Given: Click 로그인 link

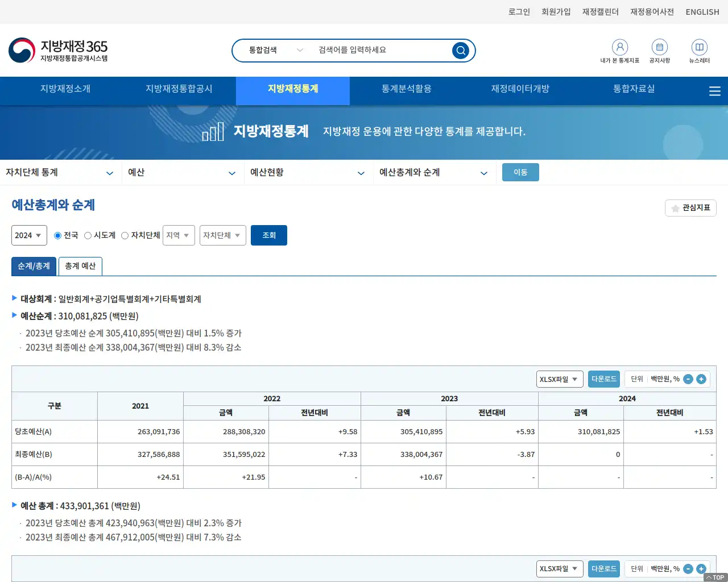Looking at the screenshot, I should point(519,12).
